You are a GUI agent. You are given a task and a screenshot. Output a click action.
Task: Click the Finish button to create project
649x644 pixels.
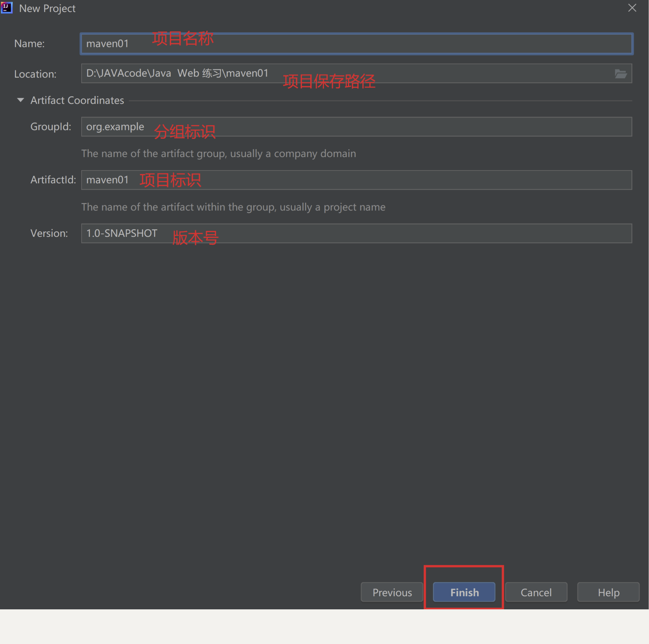464,592
